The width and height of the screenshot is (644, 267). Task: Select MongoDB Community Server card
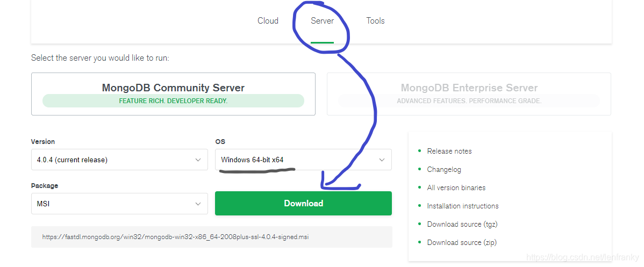click(x=173, y=94)
